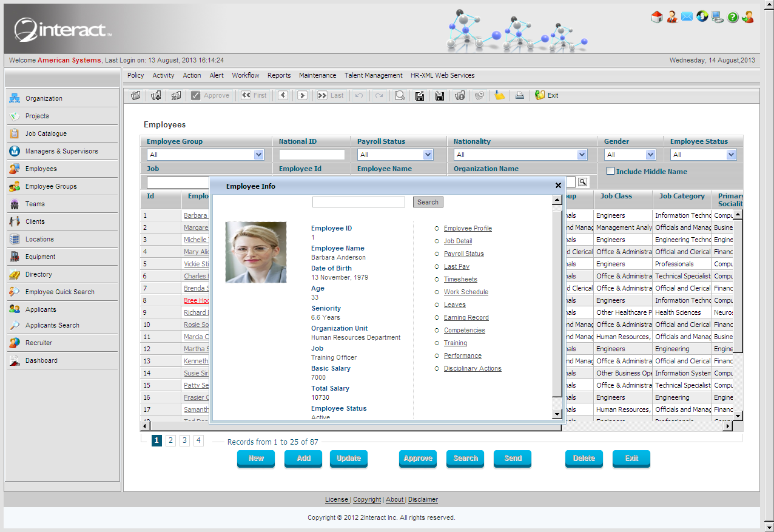Click the blue Update button
Viewport: 774px width, 532px height.
pos(349,459)
